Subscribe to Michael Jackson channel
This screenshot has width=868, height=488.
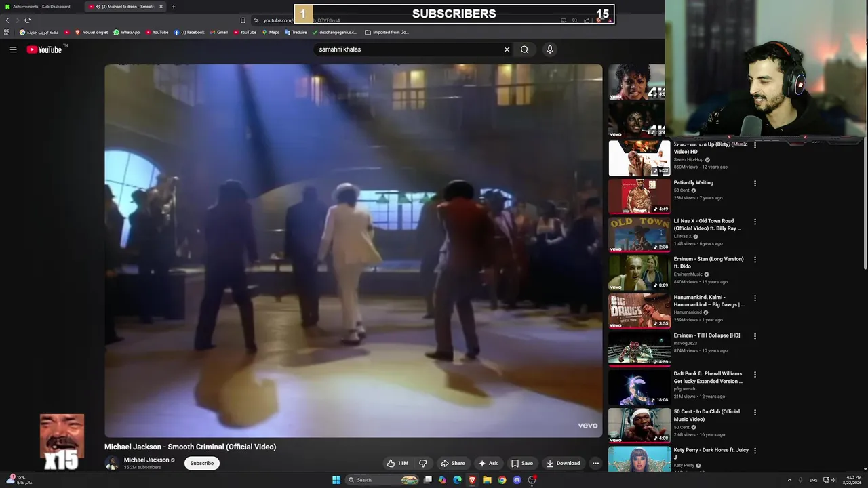[x=201, y=463]
